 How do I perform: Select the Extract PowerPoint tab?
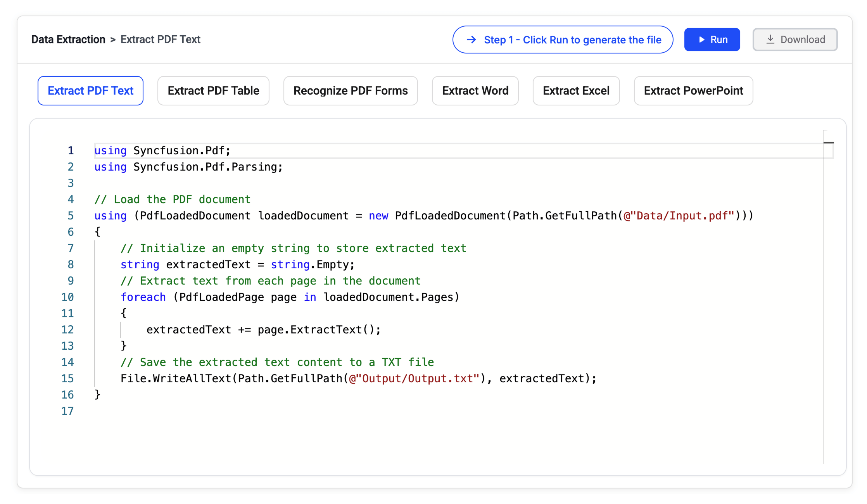[x=693, y=91]
